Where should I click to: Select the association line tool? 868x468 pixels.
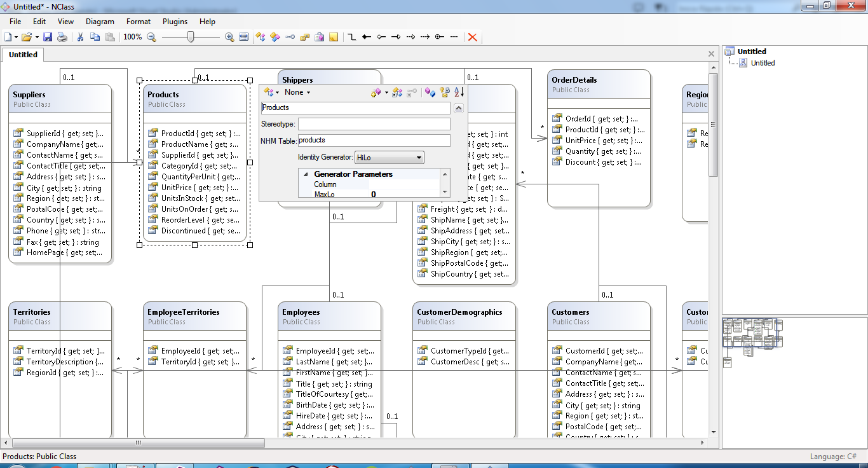tap(351, 37)
